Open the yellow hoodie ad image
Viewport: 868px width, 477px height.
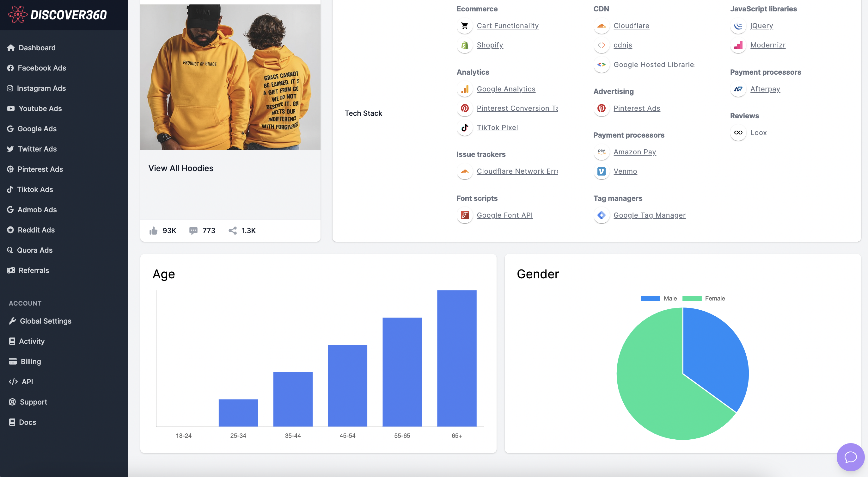click(230, 77)
